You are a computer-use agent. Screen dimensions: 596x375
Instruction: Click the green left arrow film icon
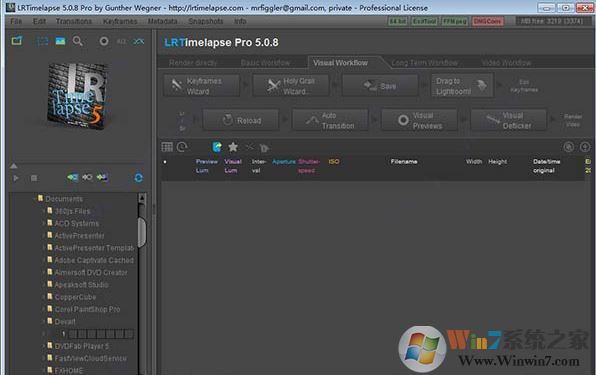click(73, 177)
